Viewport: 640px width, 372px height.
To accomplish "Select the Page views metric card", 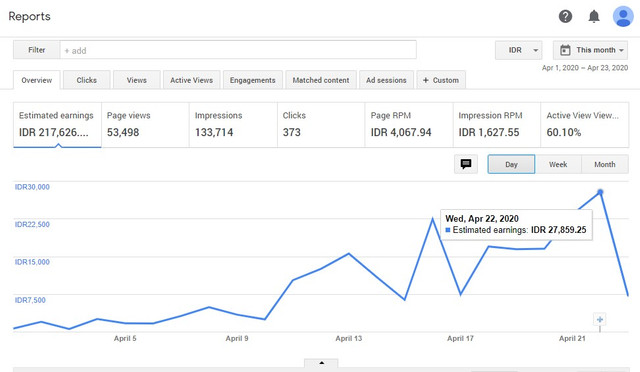I will click(x=145, y=125).
